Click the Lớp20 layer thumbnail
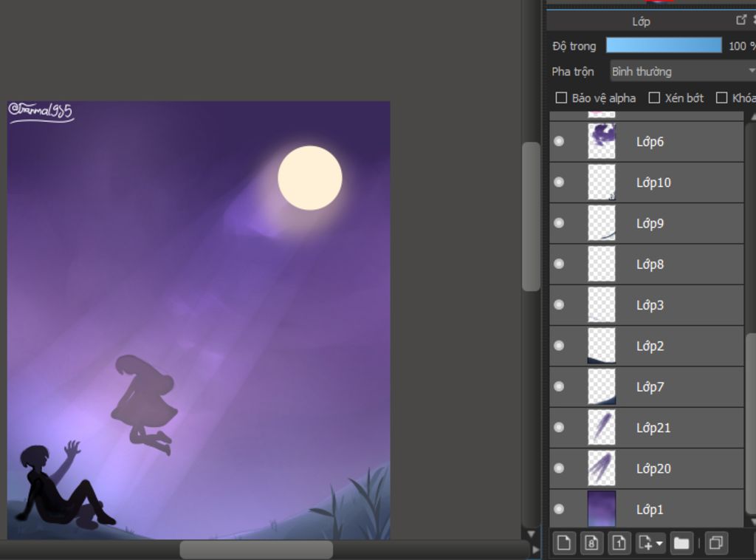 point(601,468)
